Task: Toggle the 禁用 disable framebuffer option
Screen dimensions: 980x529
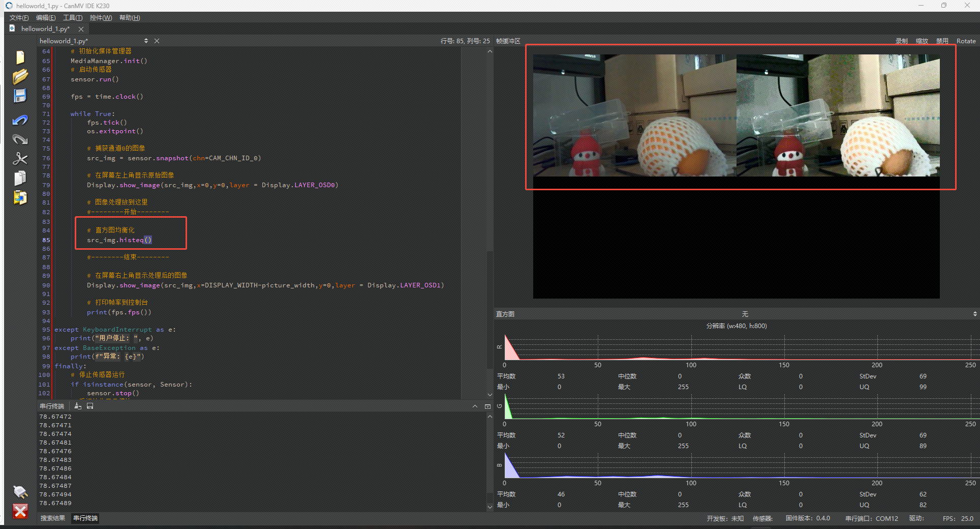Action: pyautogui.click(x=942, y=41)
